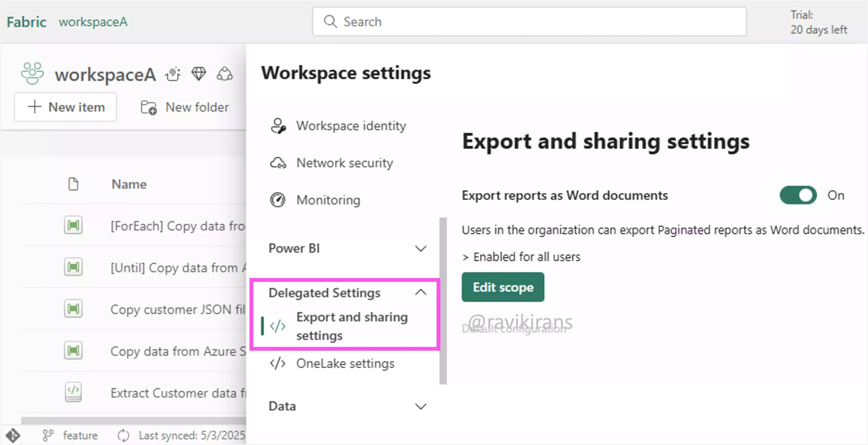868x445 pixels.
Task: Click the workspaceA people icon
Action: [x=32, y=73]
